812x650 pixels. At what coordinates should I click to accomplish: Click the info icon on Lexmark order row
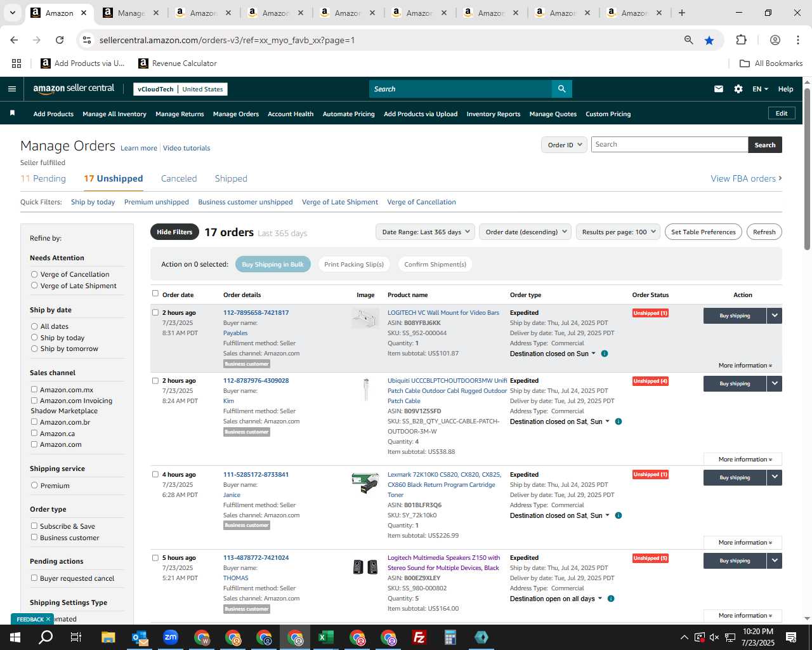619,515
